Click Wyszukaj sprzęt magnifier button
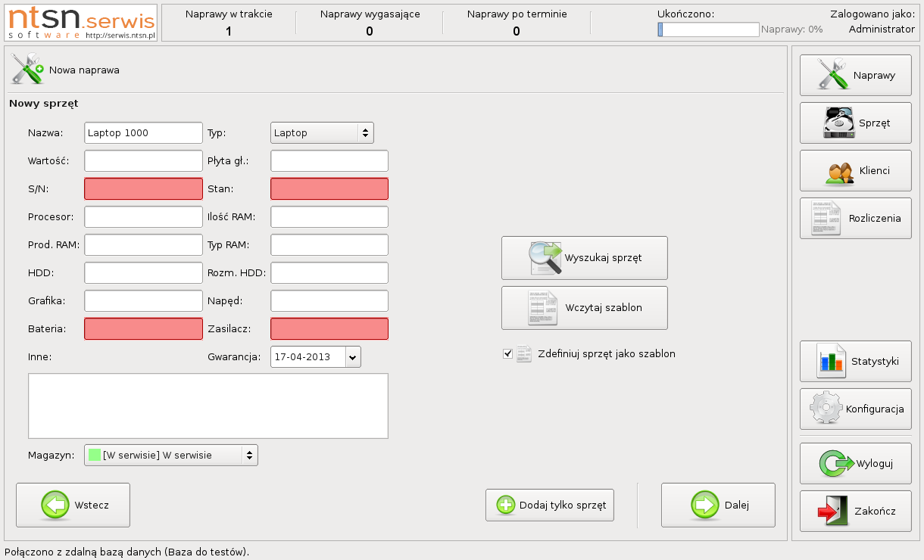 coord(584,258)
